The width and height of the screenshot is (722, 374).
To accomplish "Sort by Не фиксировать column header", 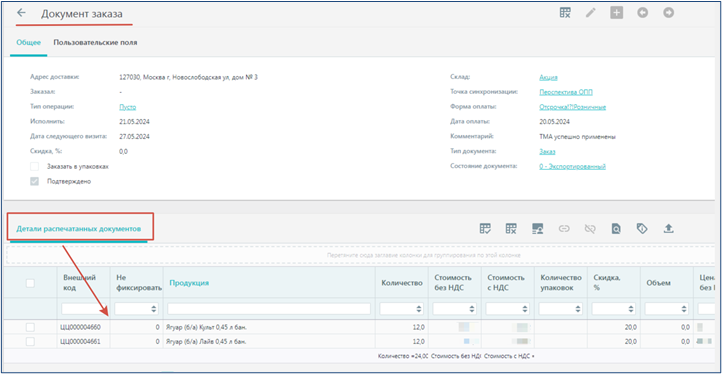I will click(x=139, y=283).
